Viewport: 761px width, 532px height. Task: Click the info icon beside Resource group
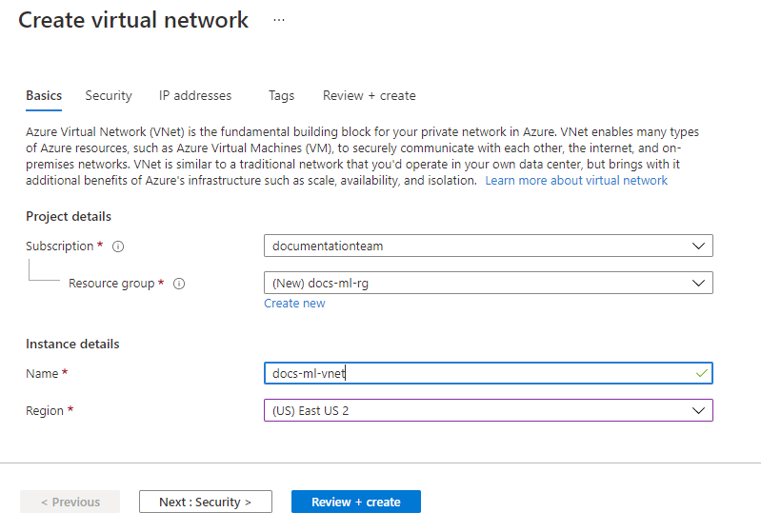tap(179, 284)
